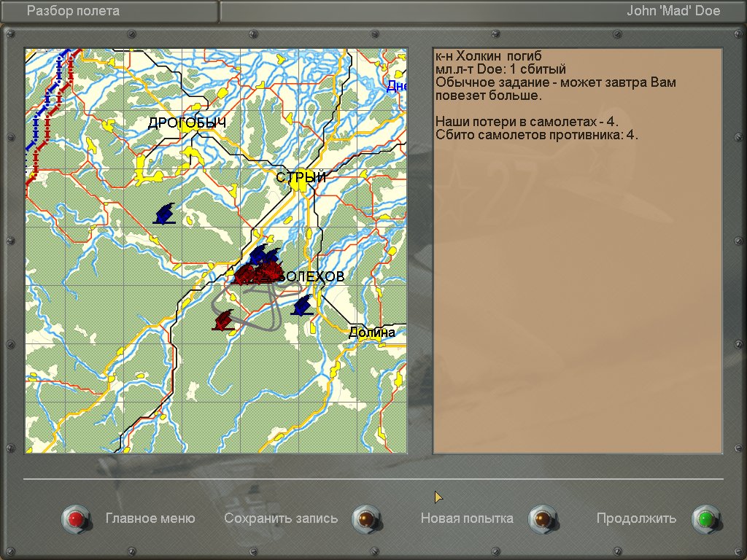Select the Долина town label on map
The width and height of the screenshot is (747, 560).
372,332
